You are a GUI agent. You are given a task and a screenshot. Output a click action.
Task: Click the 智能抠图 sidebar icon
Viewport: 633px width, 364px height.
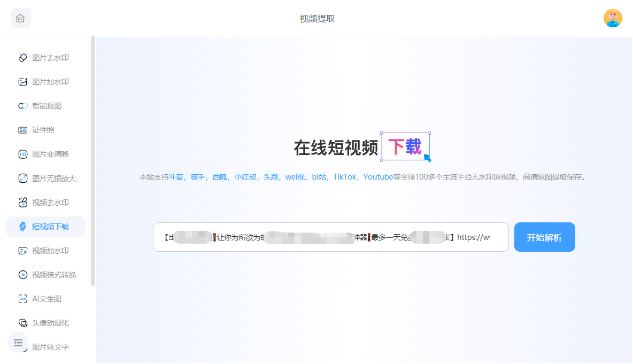click(x=23, y=106)
